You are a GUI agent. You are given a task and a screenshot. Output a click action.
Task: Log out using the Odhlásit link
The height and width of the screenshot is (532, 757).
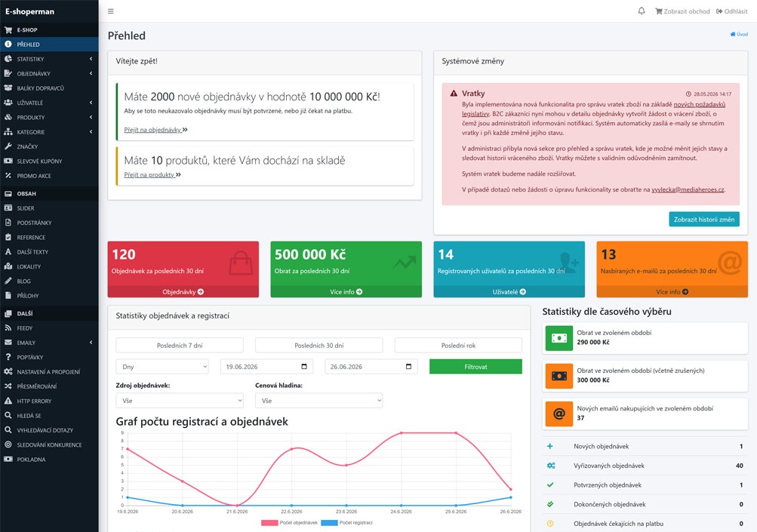pos(732,11)
